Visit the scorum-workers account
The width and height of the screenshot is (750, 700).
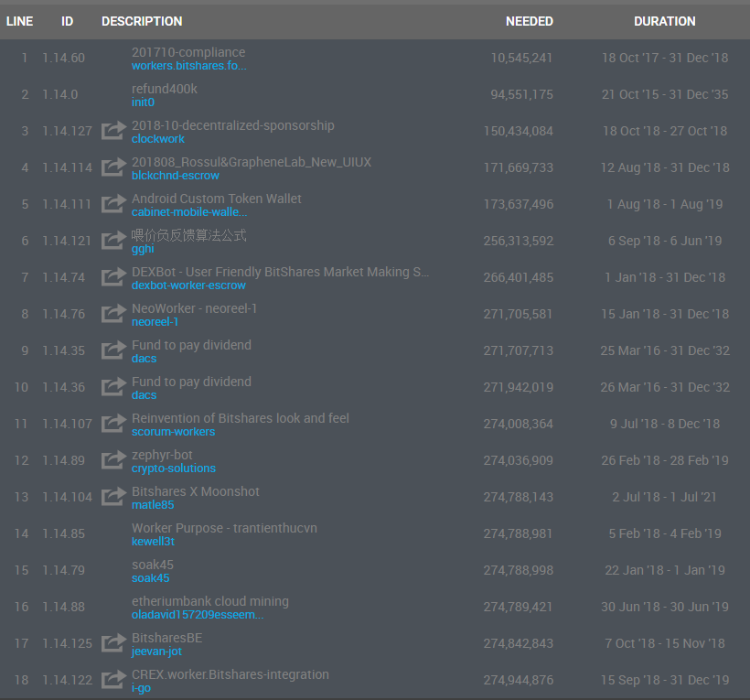(x=173, y=432)
